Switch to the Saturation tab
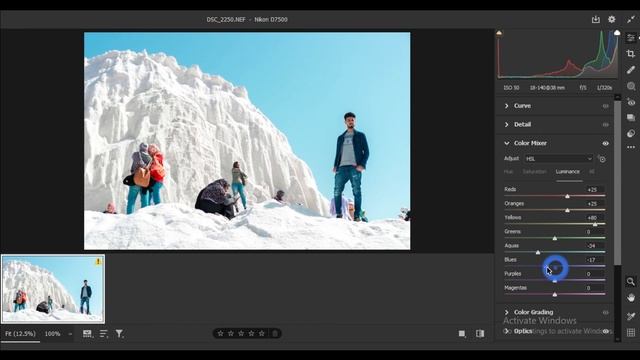Screen dimensions: 640x360 point(534,172)
